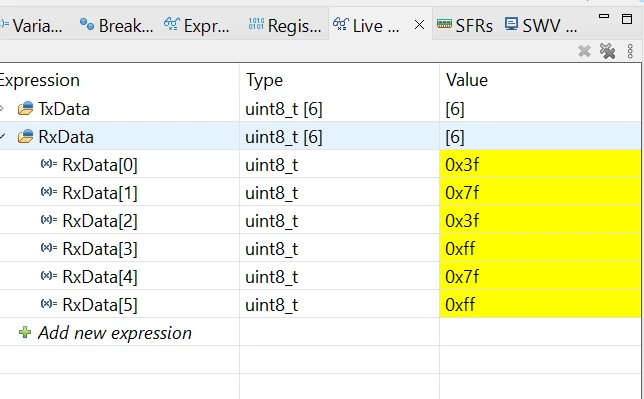
Task: Click the RxData[2] value 0x3f
Action: (462, 221)
